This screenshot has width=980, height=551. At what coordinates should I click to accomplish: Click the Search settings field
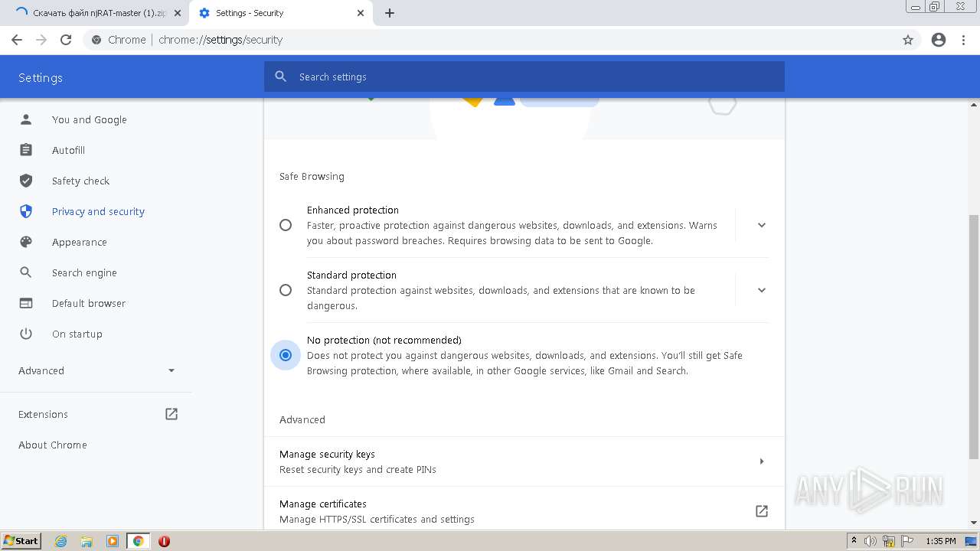click(x=524, y=77)
